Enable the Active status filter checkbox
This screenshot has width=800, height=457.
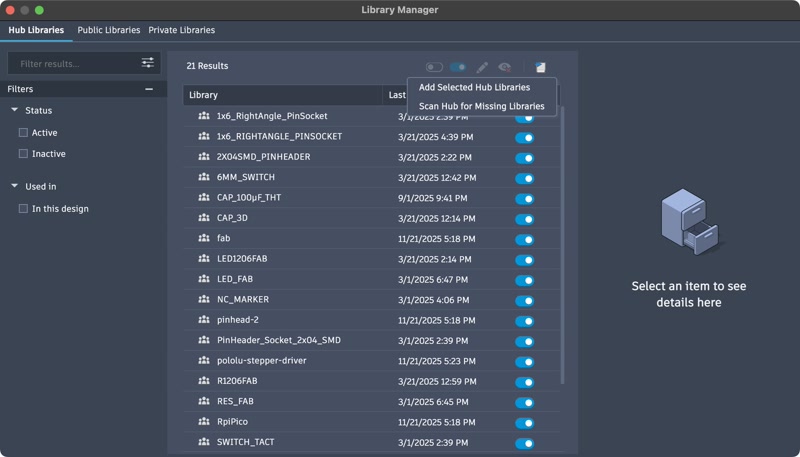pyautogui.click(x=23, y=133)
